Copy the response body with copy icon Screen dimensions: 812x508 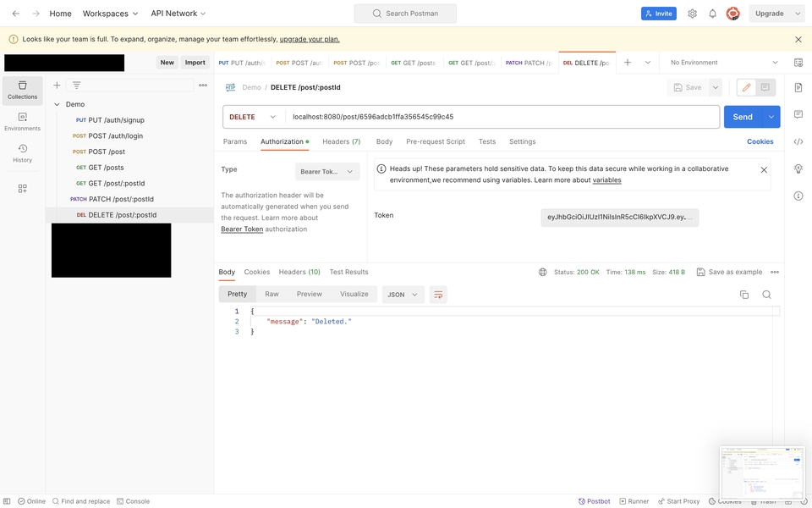[744, 295]
